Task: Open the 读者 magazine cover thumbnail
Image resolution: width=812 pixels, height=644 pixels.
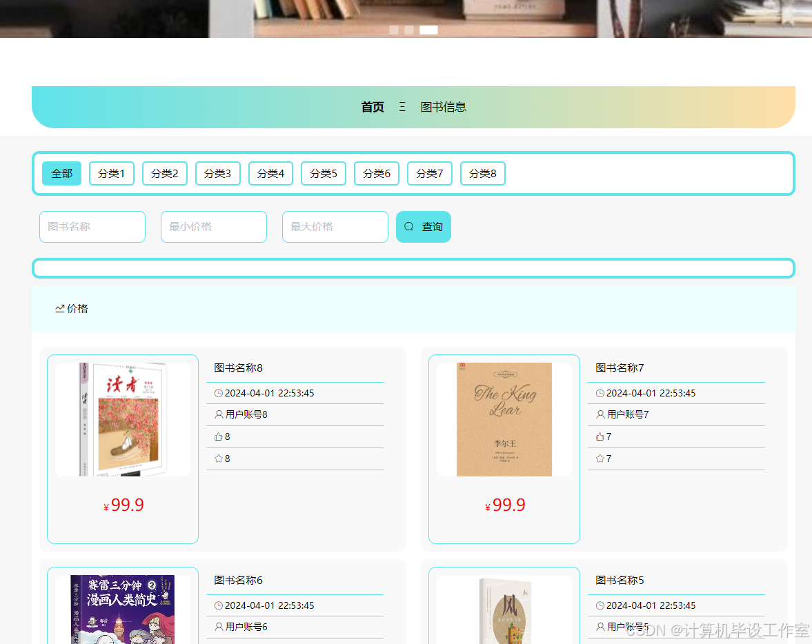Action: click(123, 419)
